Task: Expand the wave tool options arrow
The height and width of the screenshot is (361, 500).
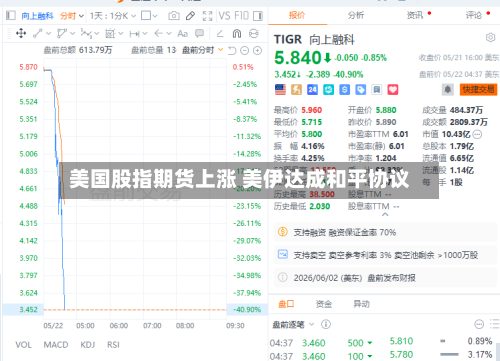Action: tap(97, 33)
